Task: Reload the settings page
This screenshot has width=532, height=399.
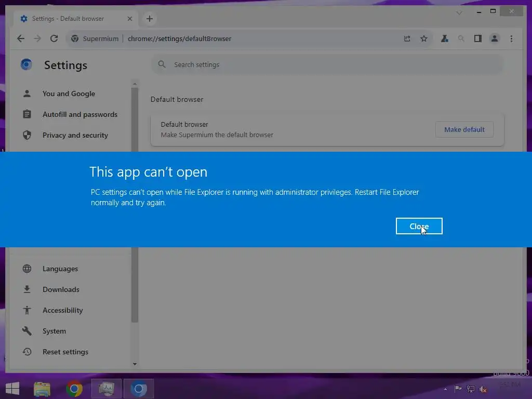Action: point(54,38)
